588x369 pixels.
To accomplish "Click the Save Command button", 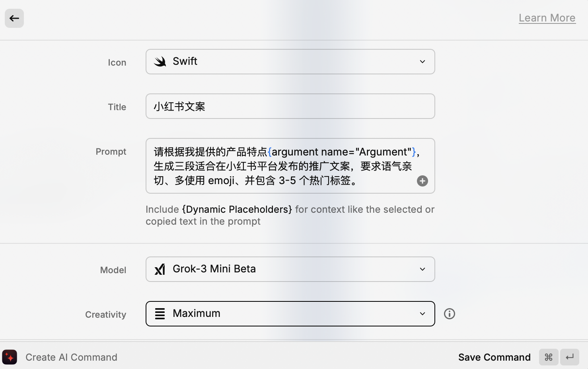I will [495, 357].
